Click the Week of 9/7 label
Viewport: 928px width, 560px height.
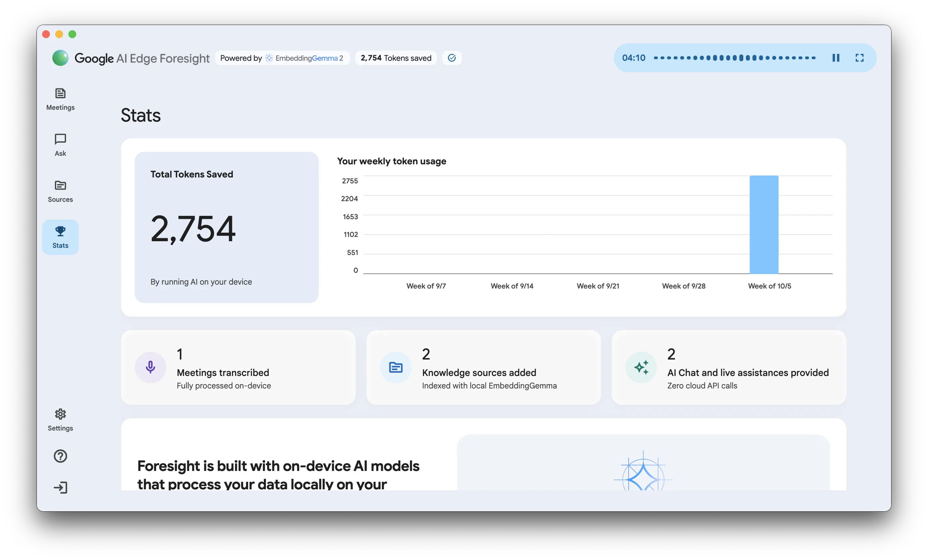pyautogui.click(x=426, y=286)
